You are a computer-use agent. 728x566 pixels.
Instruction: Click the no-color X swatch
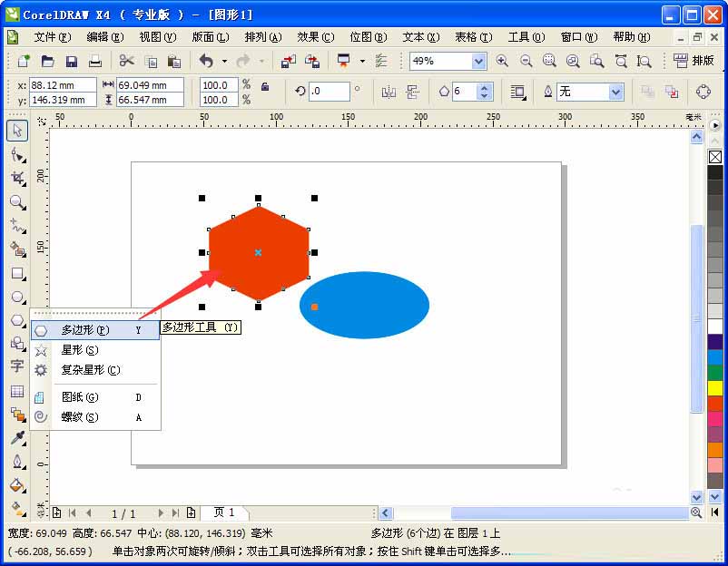click(x=715, y=157)
